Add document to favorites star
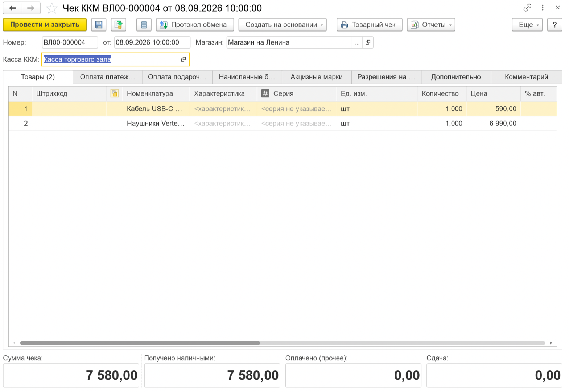This screenshot has height=392, width=569. [52, 8]
